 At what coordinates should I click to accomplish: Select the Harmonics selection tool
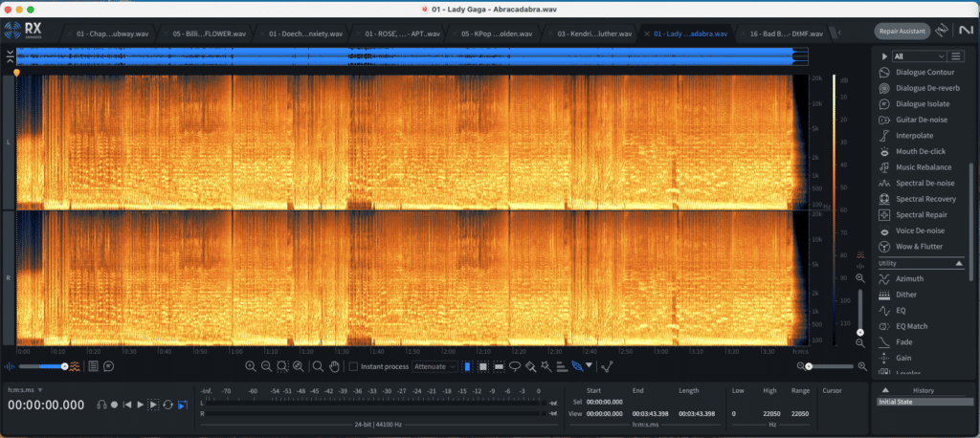(561, 367)
